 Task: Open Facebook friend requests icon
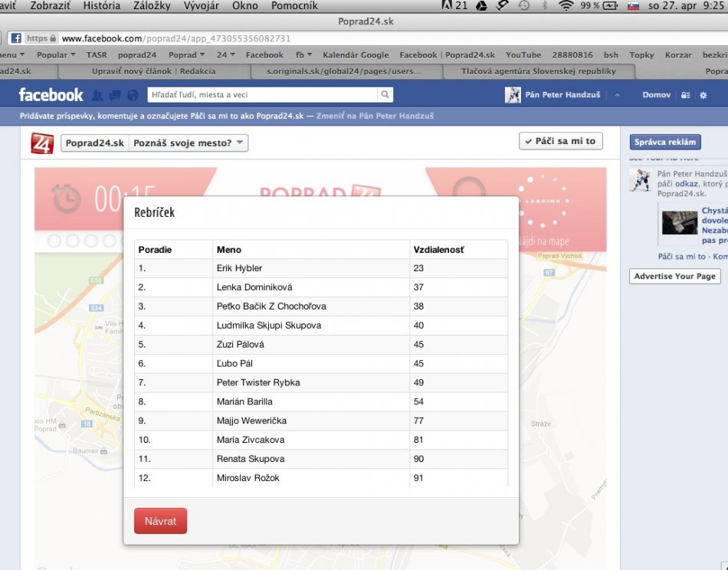[x=97, y=95]
